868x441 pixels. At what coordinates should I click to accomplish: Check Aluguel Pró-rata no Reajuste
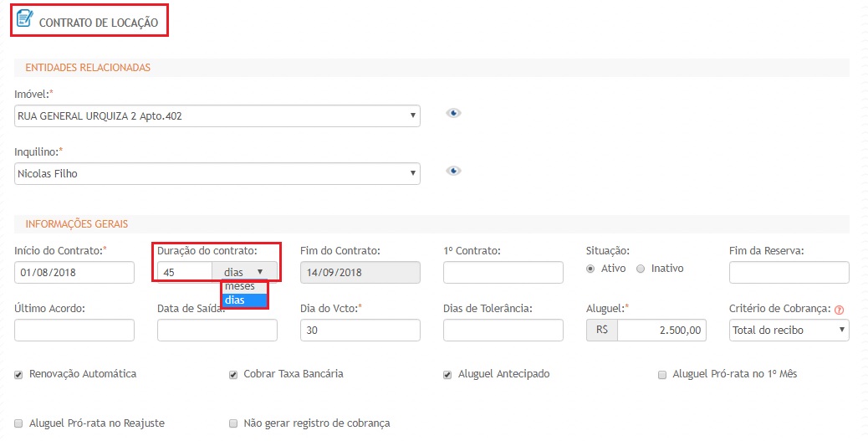(18, 423)
